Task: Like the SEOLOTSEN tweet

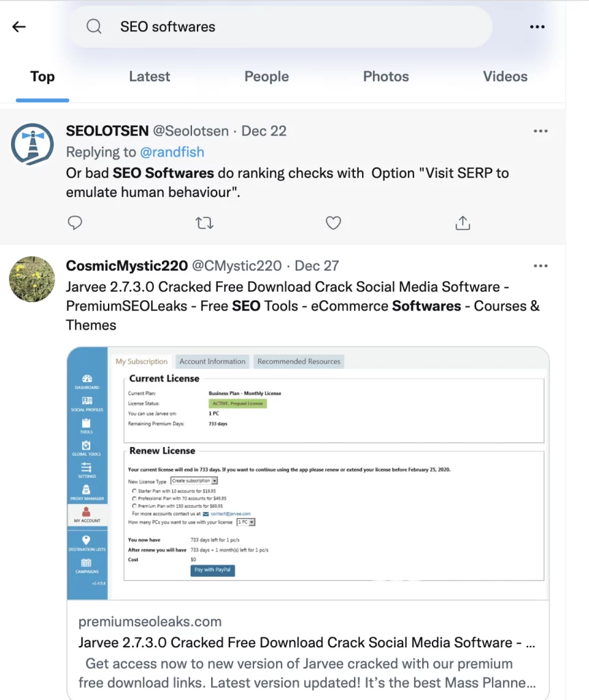Action: [333, 222]
